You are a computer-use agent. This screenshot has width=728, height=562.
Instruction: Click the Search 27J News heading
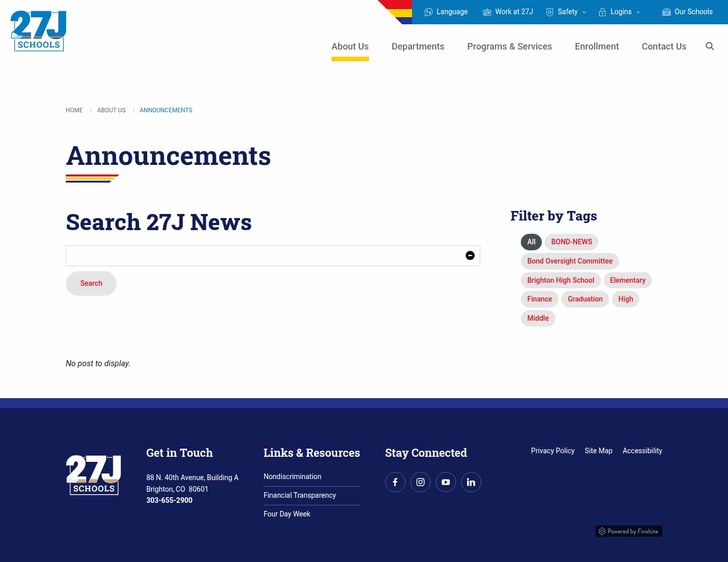[x=159, y=222]
